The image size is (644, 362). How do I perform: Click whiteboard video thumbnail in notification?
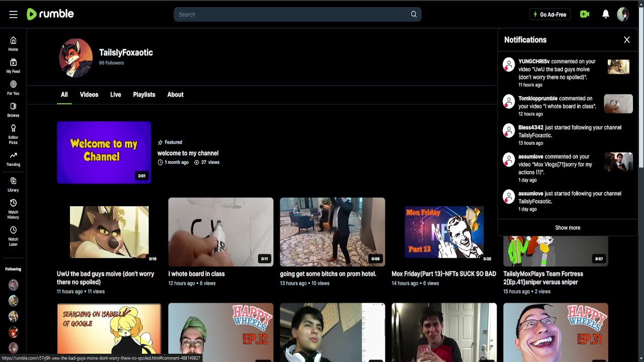618,104
